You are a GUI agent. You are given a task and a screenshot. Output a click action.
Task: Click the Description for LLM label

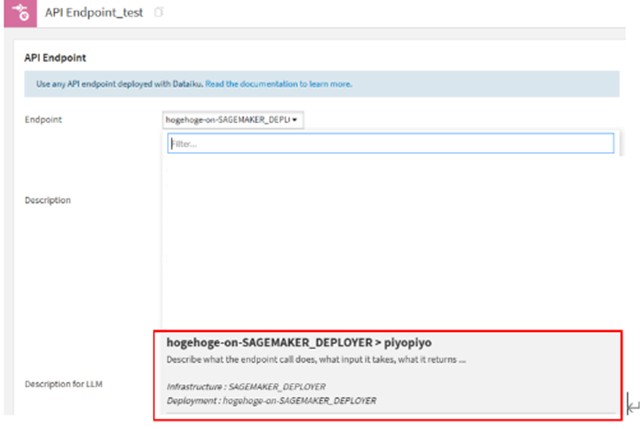click(64, 384)
